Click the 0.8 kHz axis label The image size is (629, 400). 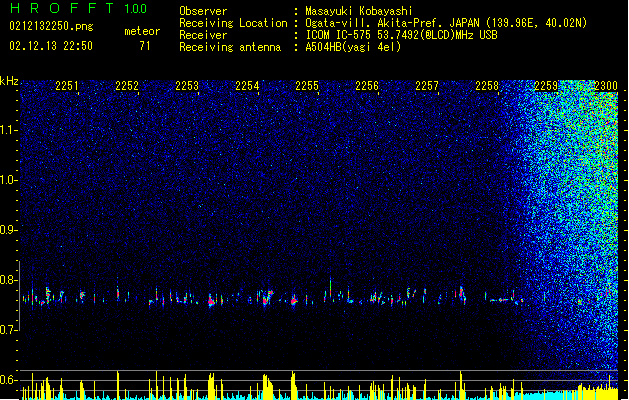coord(9,280)
